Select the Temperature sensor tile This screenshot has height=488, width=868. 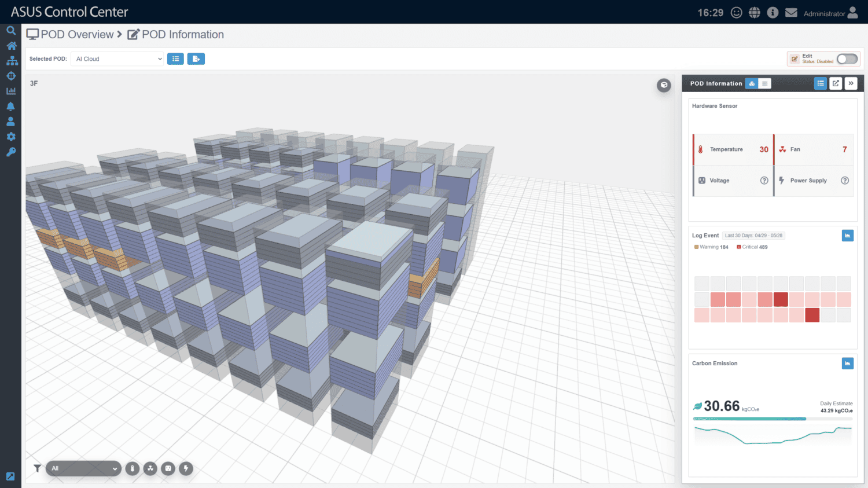pyautogui.click(x=732, y=149)
